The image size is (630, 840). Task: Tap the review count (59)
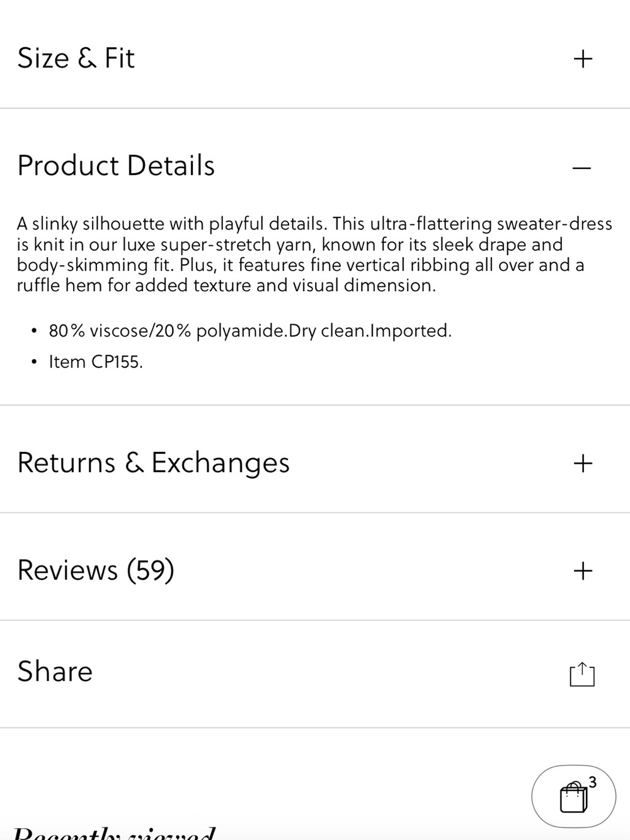[x=150, y=570]
